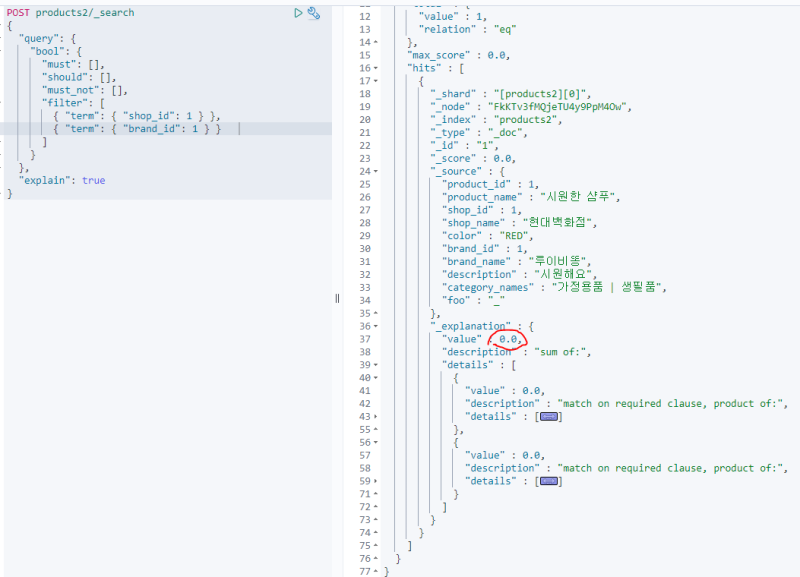The height and width of the screenshot is (577, 800).
Task: Click the "brand_name" : "루이비똥" line
Action: [516, 262]
